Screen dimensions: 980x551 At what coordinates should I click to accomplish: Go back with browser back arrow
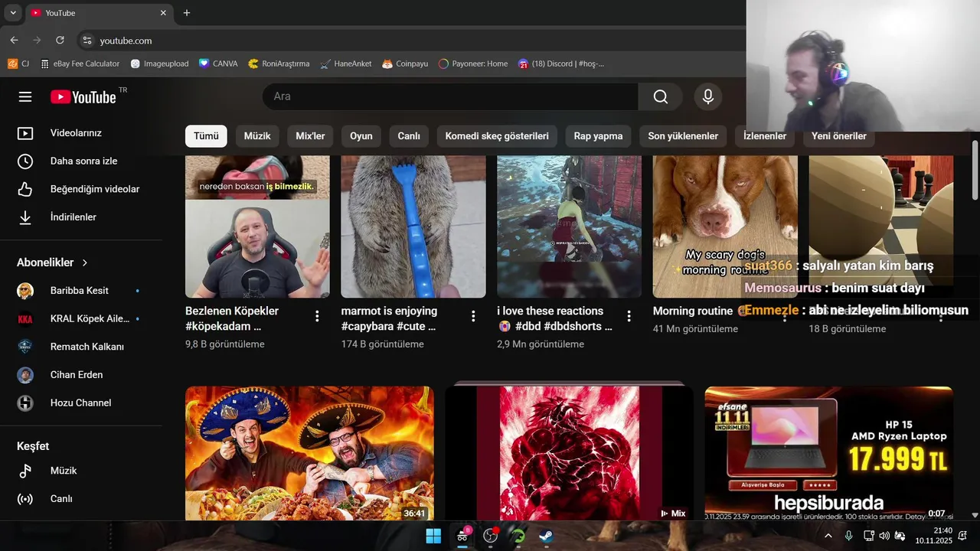(15, 41)
